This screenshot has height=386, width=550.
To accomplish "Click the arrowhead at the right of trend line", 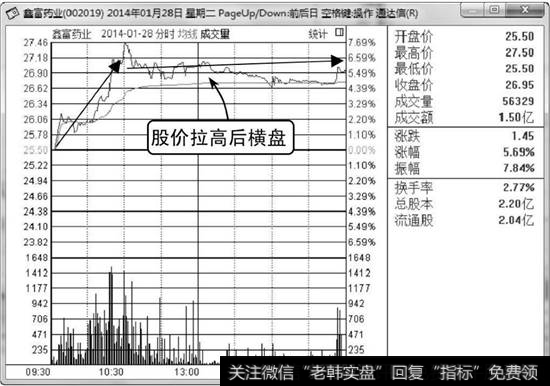I will click(x=337, y=61).
